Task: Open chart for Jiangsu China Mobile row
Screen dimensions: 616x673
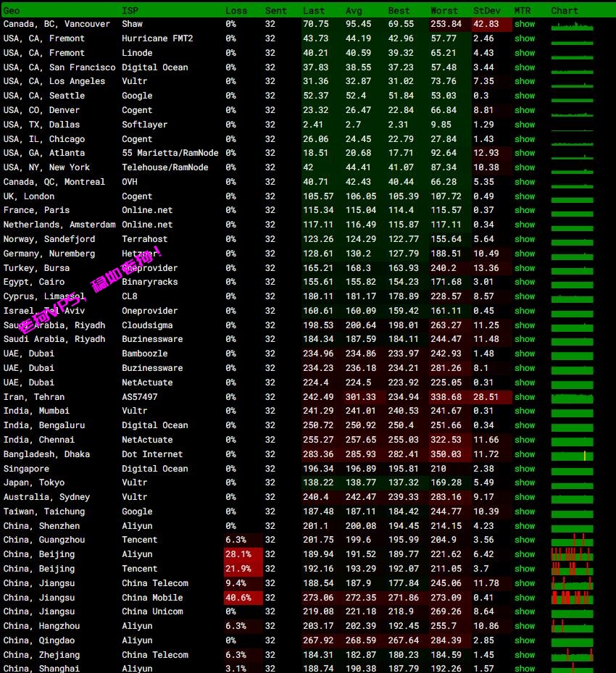Action: (x=573, y=598)
